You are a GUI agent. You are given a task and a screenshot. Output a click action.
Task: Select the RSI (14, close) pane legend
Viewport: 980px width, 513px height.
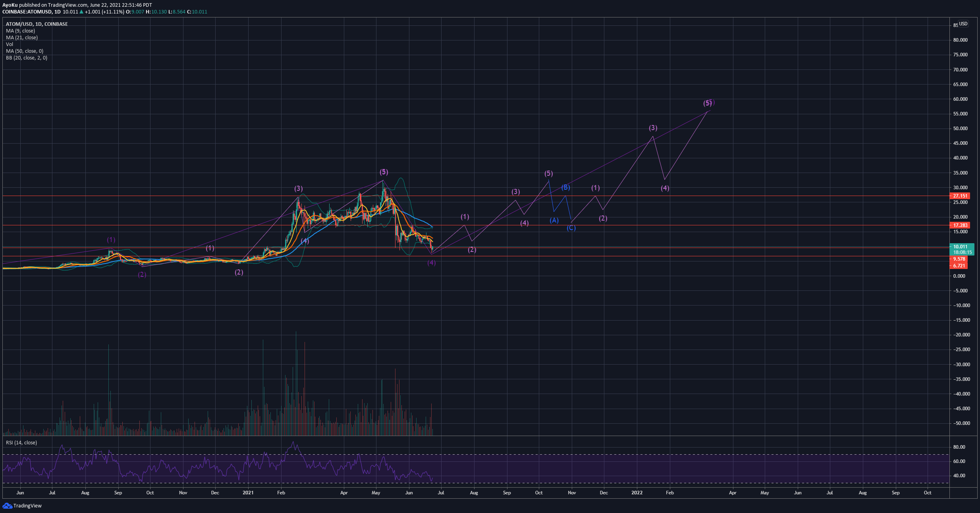21,442
